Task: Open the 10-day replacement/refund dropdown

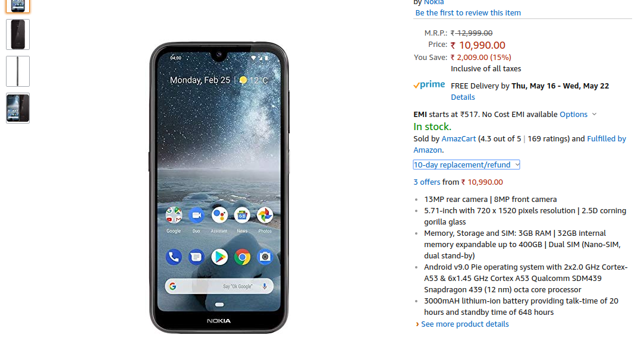Action: pos(466,165)
